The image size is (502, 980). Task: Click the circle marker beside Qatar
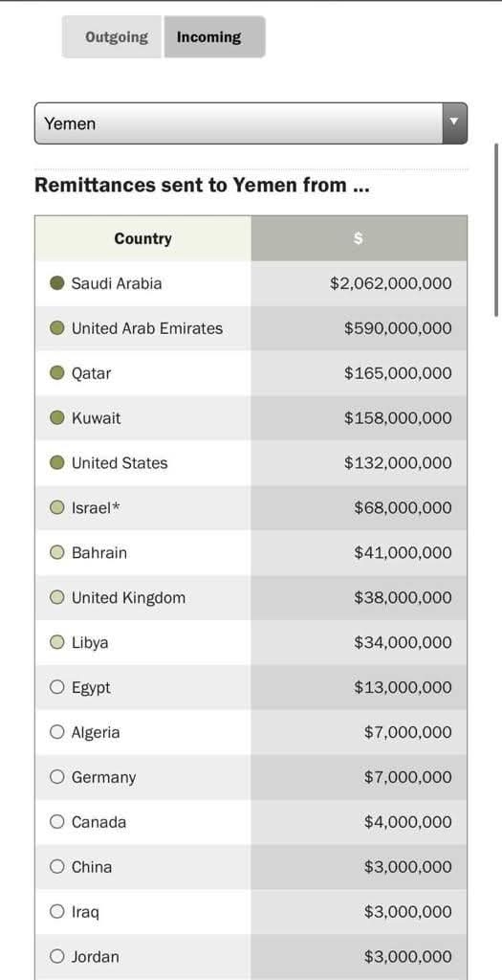coord(56,373)
